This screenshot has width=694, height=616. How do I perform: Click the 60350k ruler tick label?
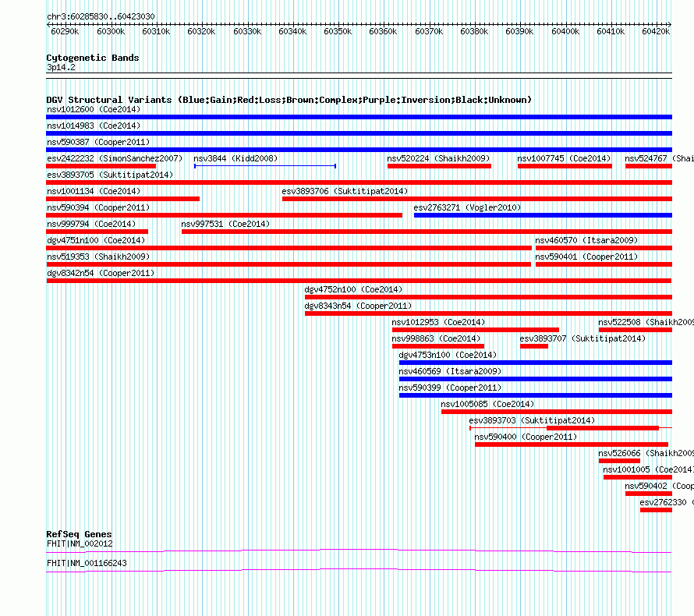(x=338, y=31)
